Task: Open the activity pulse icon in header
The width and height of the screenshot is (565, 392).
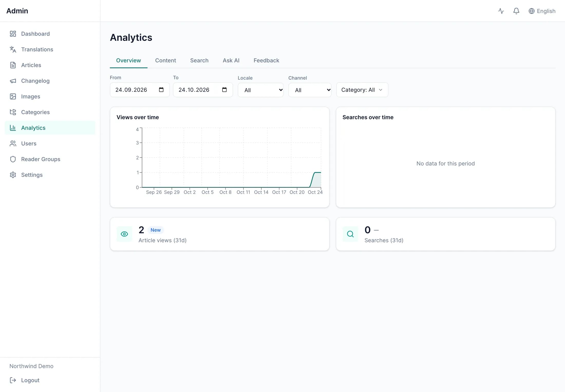Action: (501, 11)
